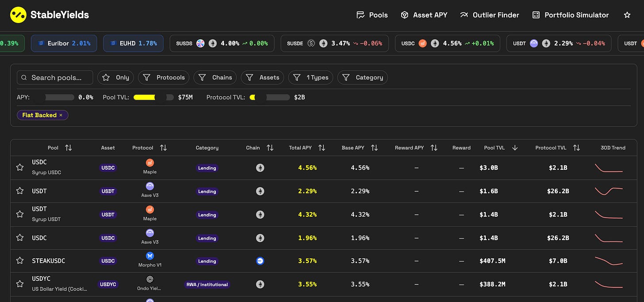Click Base chain icon in STEAKUSDC row
The width and height of the screenshot is (644, 302).
[x=260, y=261]
